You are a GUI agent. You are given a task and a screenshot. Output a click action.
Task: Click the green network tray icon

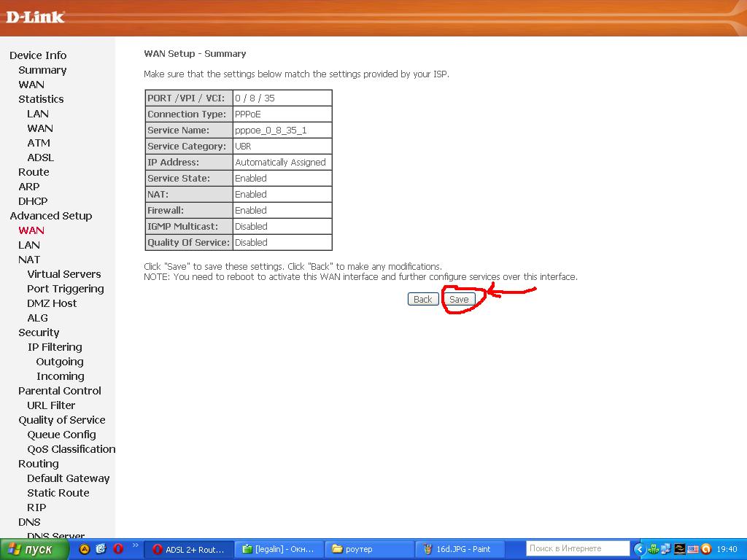654,549
